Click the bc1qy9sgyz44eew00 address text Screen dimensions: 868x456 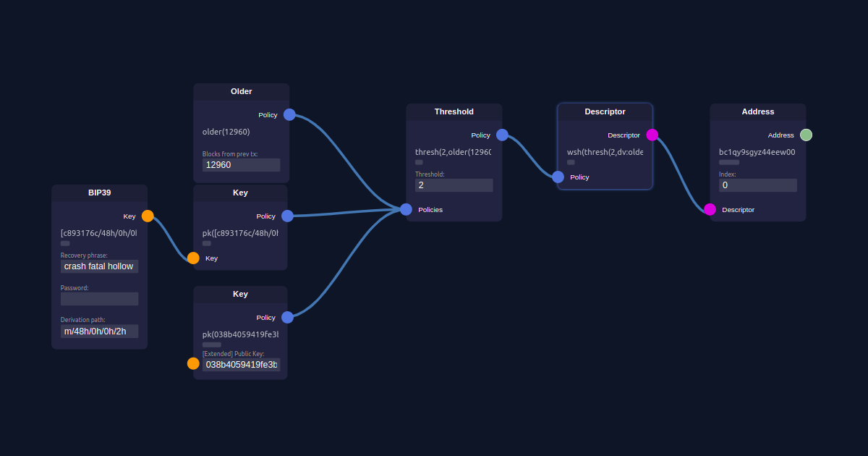(x=757, y=153)
